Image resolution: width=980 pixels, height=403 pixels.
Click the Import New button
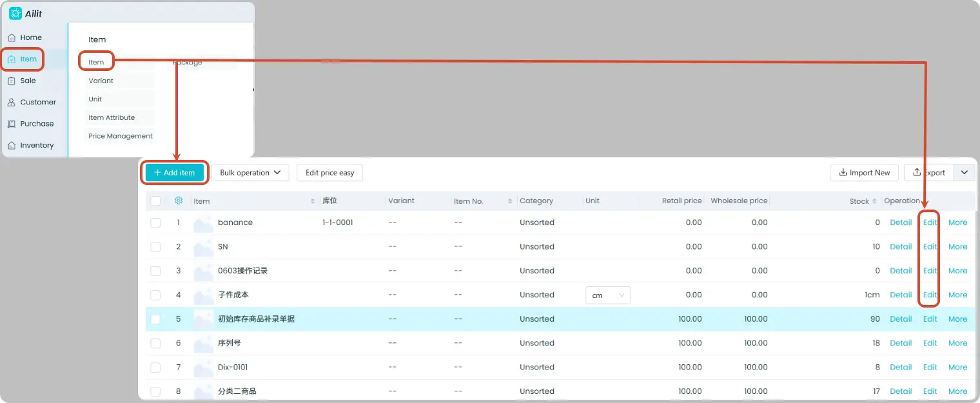coord(864,173)
